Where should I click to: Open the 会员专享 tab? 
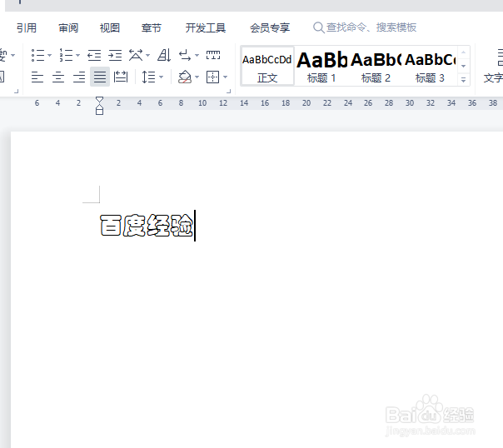point(270,28)
